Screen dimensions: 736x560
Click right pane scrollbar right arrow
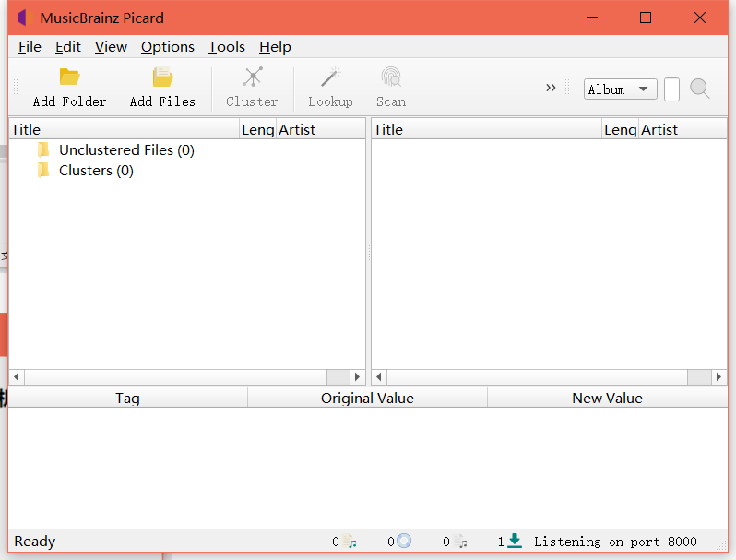pos(719,377)
